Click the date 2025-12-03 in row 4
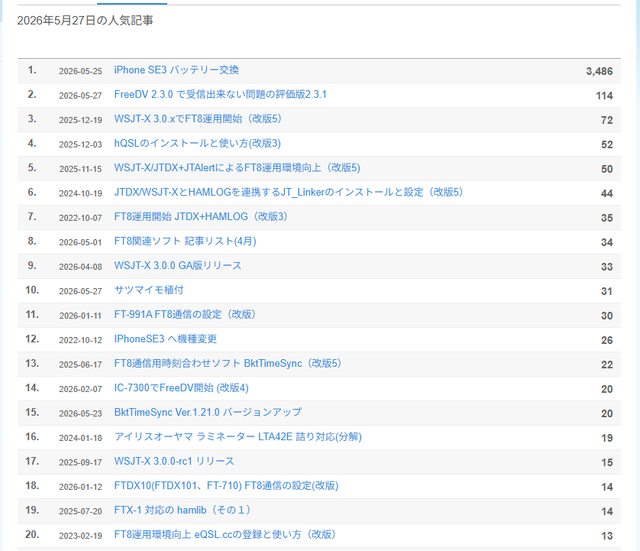Screen dimensions: 640x551 point(80,145)
